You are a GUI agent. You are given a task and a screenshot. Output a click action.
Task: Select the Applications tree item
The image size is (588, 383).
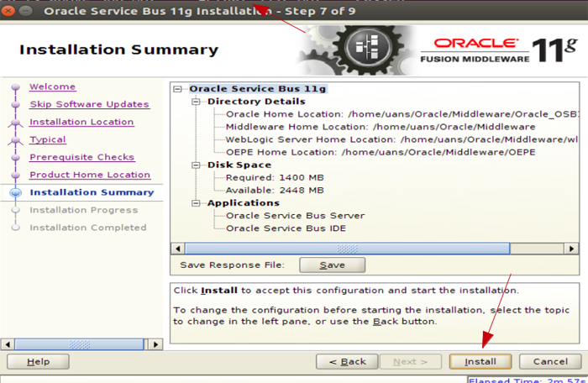coord(244,203)
